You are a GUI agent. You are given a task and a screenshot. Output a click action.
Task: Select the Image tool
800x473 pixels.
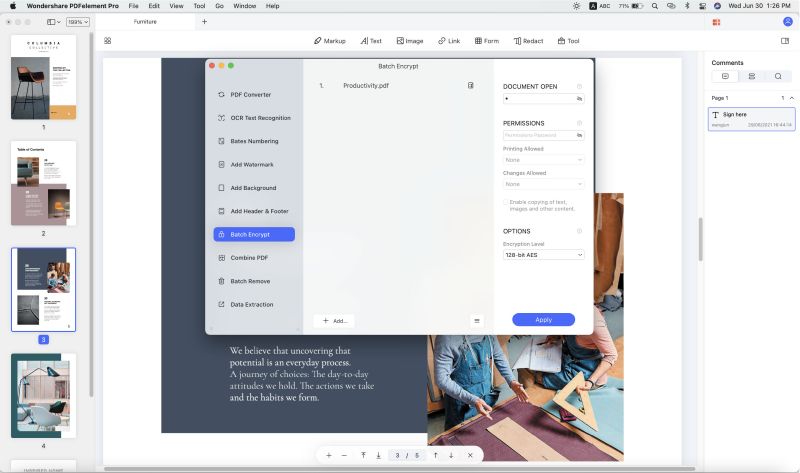click(x=410, y=41)
